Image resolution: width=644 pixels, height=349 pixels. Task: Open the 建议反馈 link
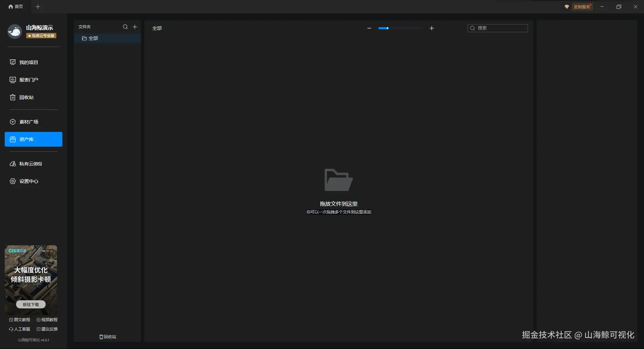[47, 329]
